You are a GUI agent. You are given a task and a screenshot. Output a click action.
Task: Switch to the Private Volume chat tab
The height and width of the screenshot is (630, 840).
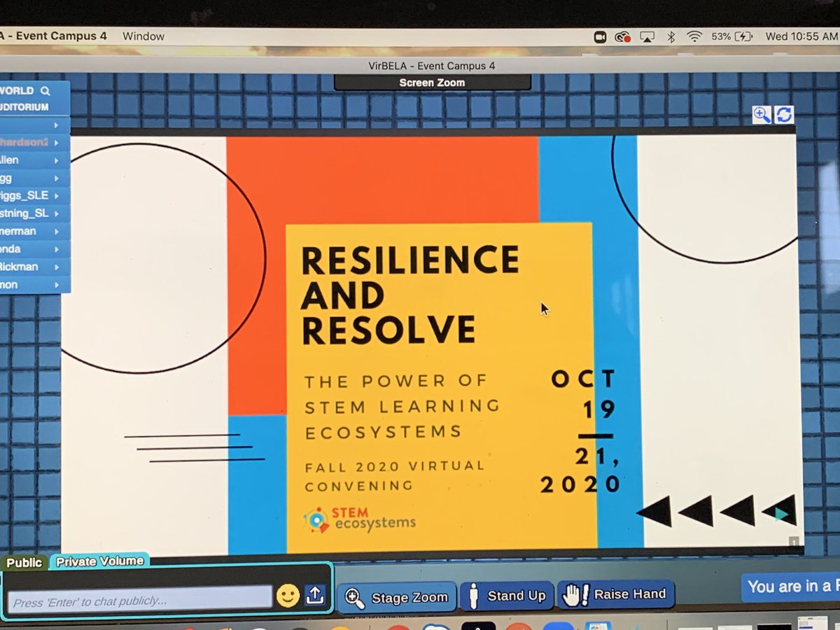click(99, 561)
